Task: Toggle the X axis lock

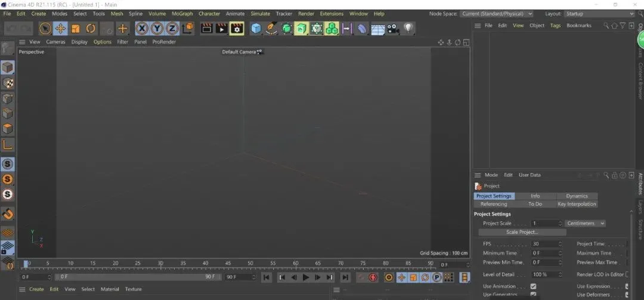Action: coord(142,29)
